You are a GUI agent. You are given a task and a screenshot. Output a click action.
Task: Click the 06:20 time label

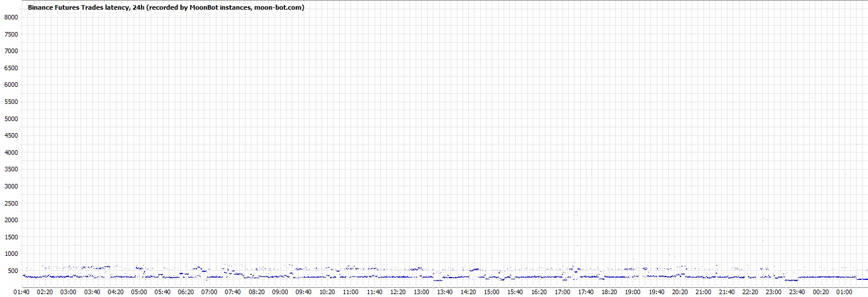[x=186, y=292]
